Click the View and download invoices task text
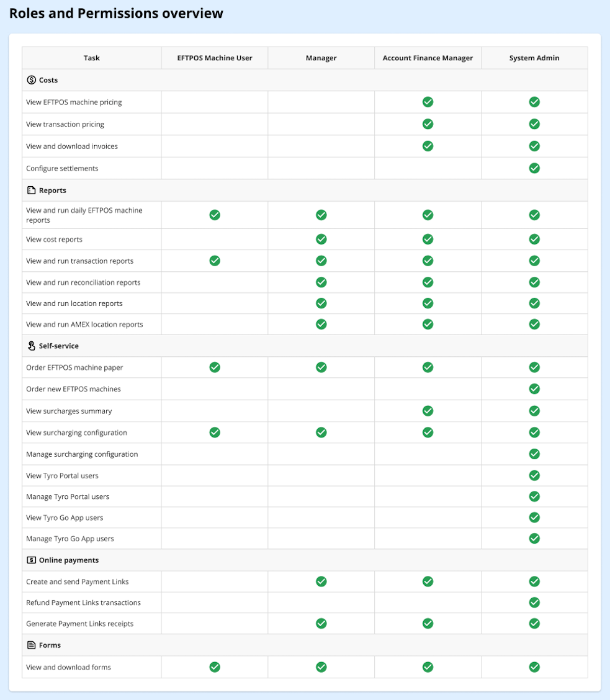Image resolution: width=610 pixels, height=700 pixels. pyautogui.click(x=72, y=146)
